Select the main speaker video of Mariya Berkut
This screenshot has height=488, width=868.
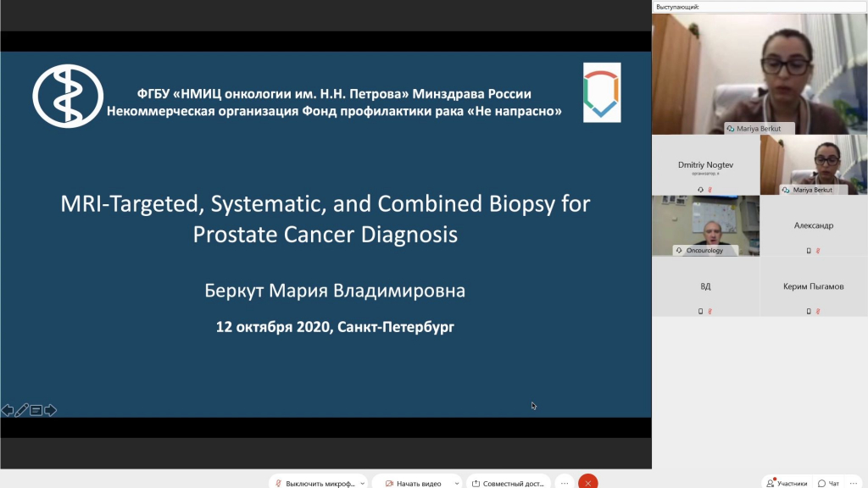tap(759, 74)
